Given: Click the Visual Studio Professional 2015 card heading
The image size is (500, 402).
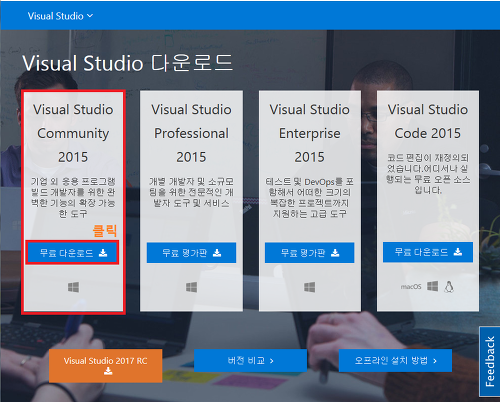Looking at the screenshot, I should click(x=191, y=133).
